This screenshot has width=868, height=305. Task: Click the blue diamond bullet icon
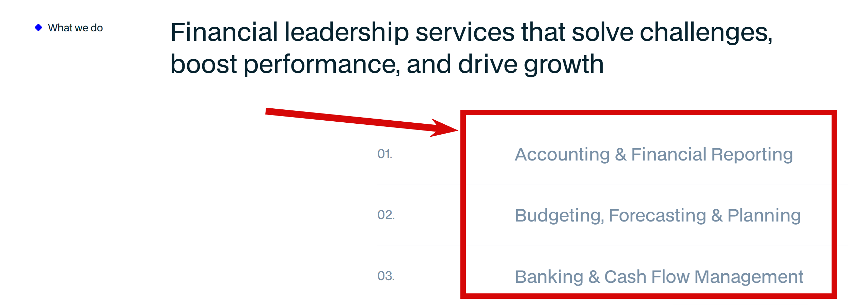point(38,28)
